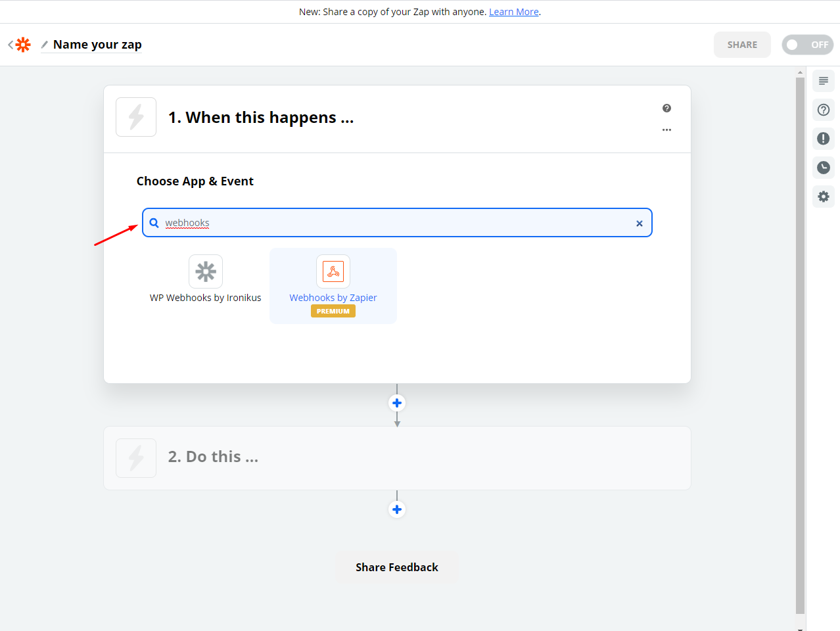The width and height of the screenshot is (840, 631).
Task: Open the alerts exclamation sidebar icon
Action: coord(824,139)
